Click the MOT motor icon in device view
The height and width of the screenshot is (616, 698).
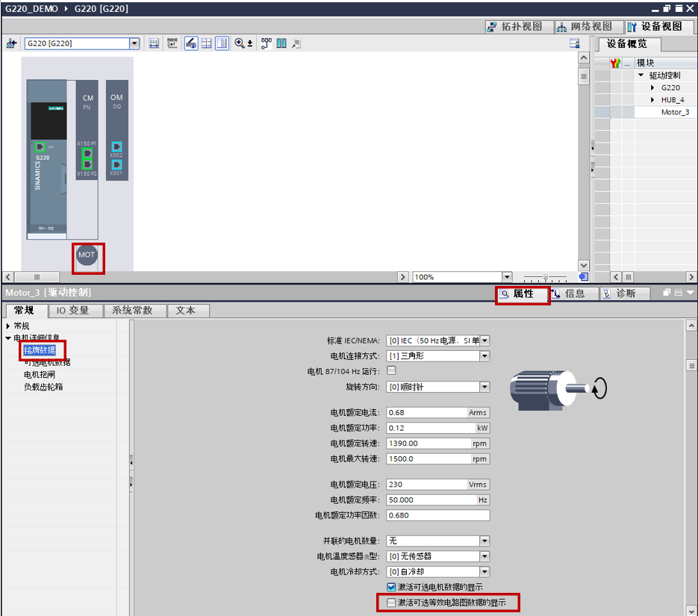tap(87, 255)
